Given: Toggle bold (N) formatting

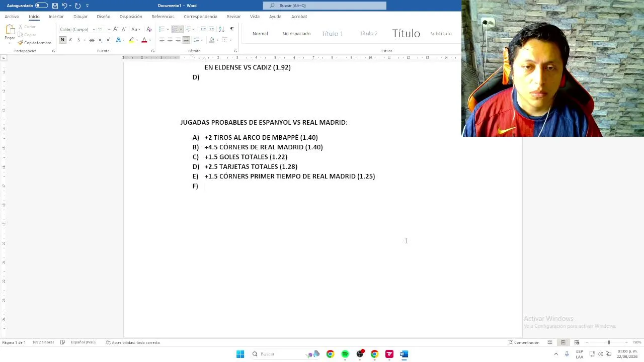Looking at the screenshot, I should 62,40.
